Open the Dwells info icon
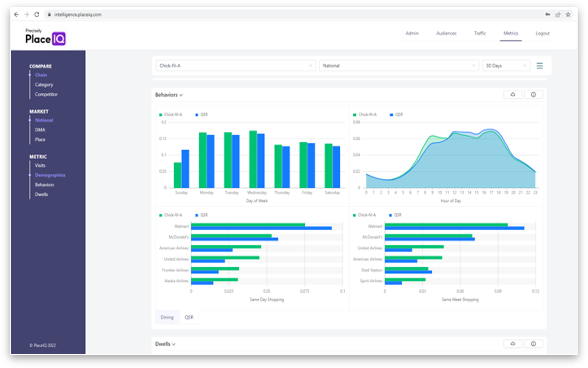 coord(534,344)
